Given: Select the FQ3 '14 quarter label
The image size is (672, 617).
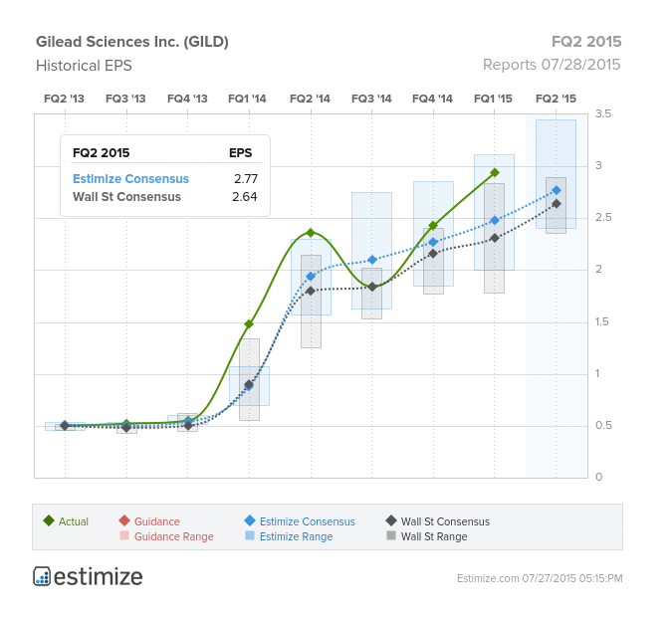Looking at the screenshot, I should pos(371,99).
